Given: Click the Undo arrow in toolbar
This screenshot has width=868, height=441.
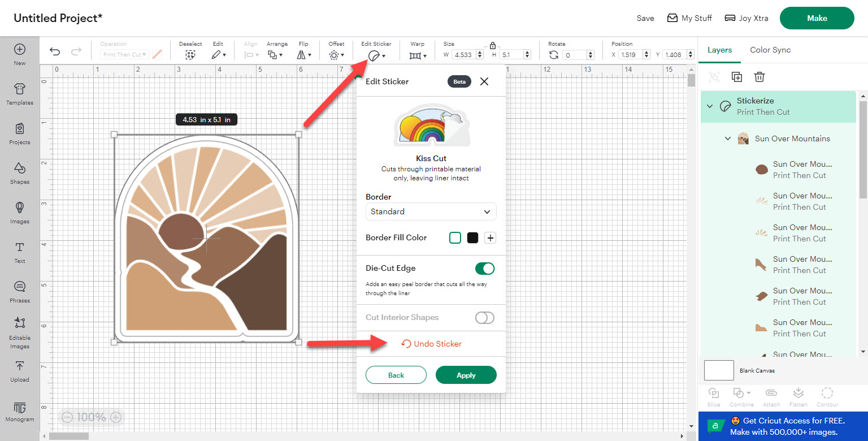Looking at the screenshot, I should click(55, 52).
